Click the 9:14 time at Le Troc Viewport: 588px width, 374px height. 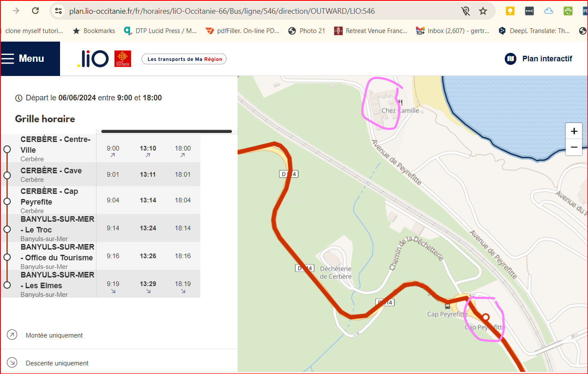[113, 228]
